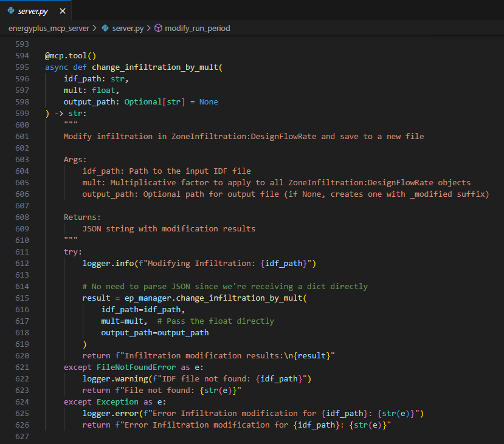504x444 pixels.
Task: Click the Python file icon in server.py tab
Action: (x=11, y=12)
